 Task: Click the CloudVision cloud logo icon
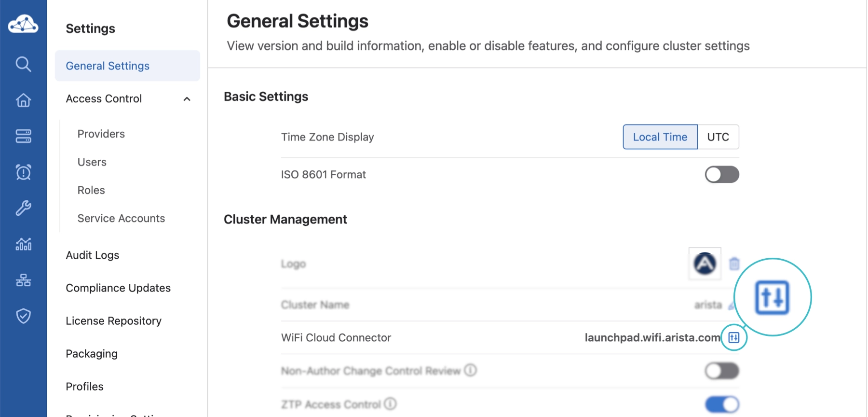[23, 24]
